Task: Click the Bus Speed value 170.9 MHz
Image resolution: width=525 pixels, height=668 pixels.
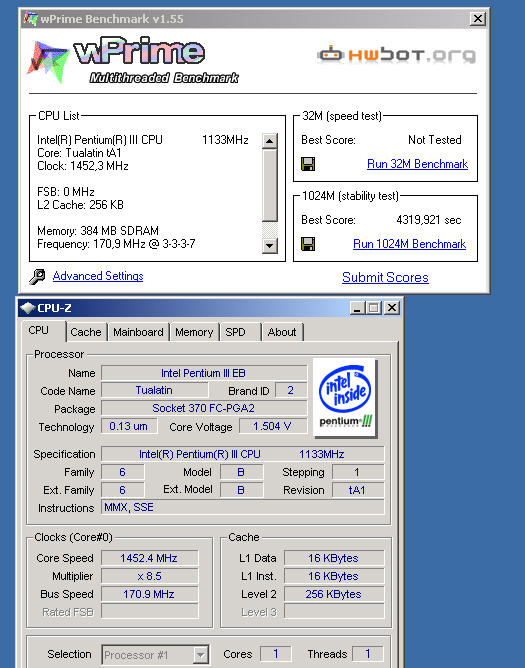Action: point(149,594)
